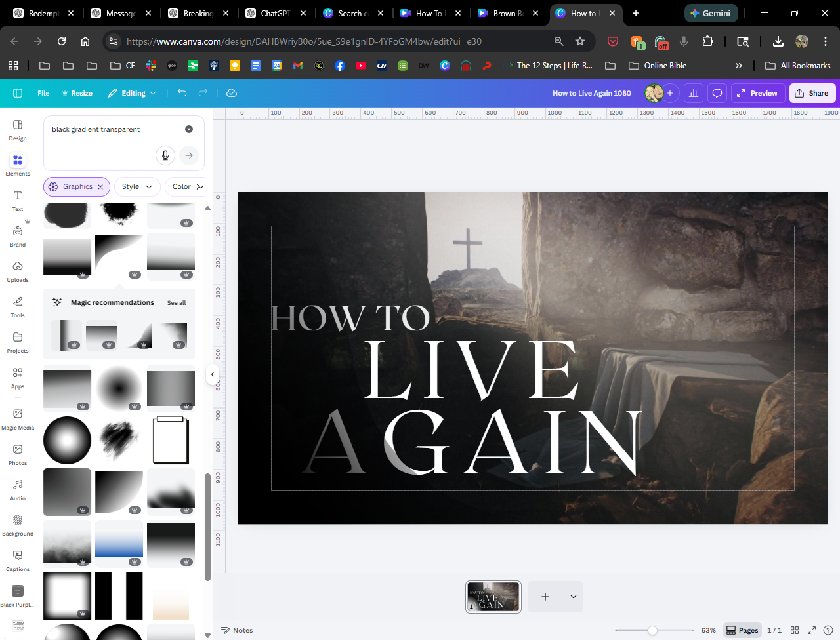The image size is (840, 640).
Task: Toggle grid view of pages
Action: pyautogui.click(x=795, y=630)
